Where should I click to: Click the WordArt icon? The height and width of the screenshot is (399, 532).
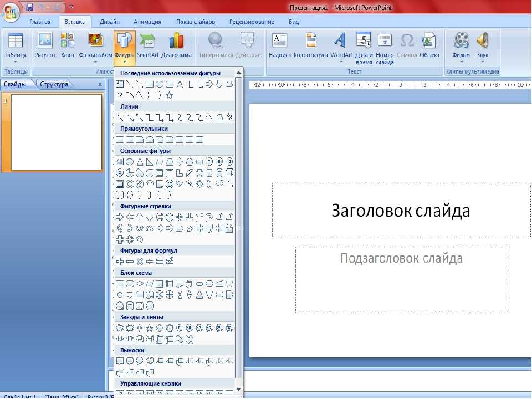click(340, 40)
